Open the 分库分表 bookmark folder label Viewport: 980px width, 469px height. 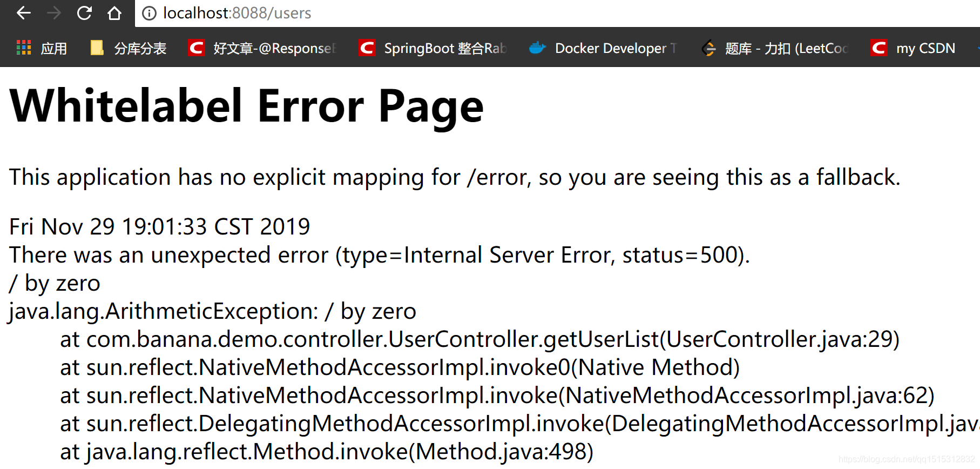pos(140,49)
